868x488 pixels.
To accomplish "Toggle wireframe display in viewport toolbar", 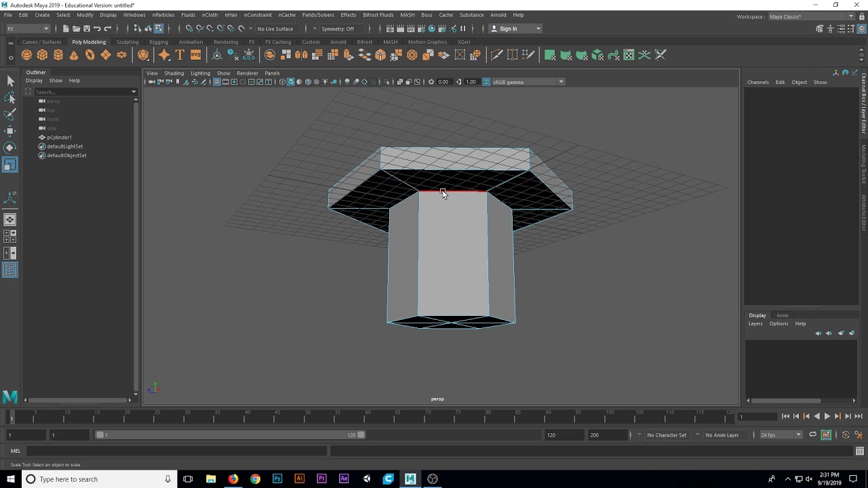I will (x=282, y=82).
